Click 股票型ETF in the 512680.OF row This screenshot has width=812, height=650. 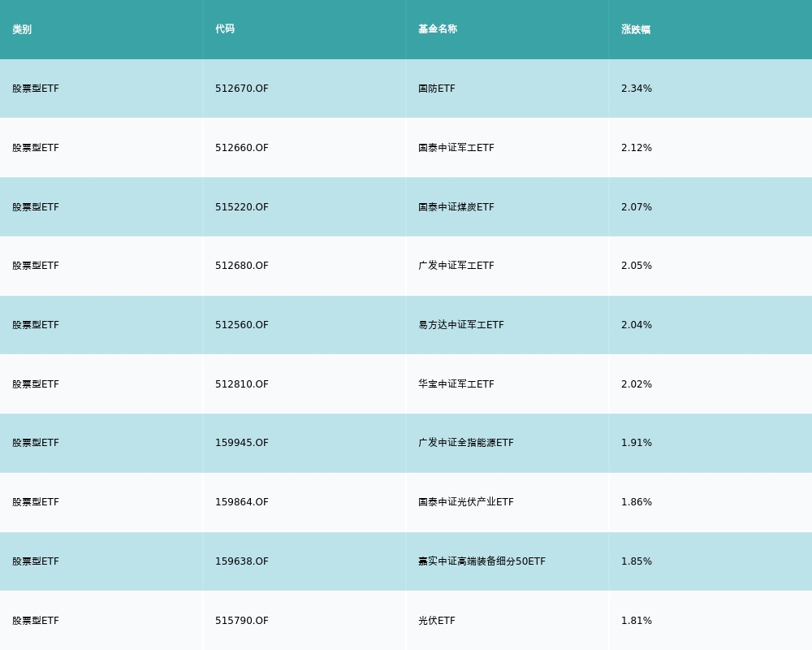[36, 266]
